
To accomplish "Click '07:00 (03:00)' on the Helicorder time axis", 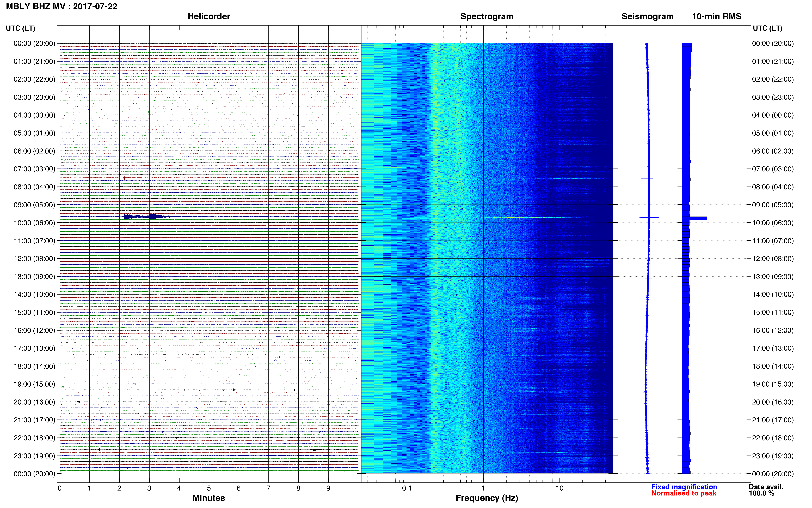I will (x=34, y=169).
